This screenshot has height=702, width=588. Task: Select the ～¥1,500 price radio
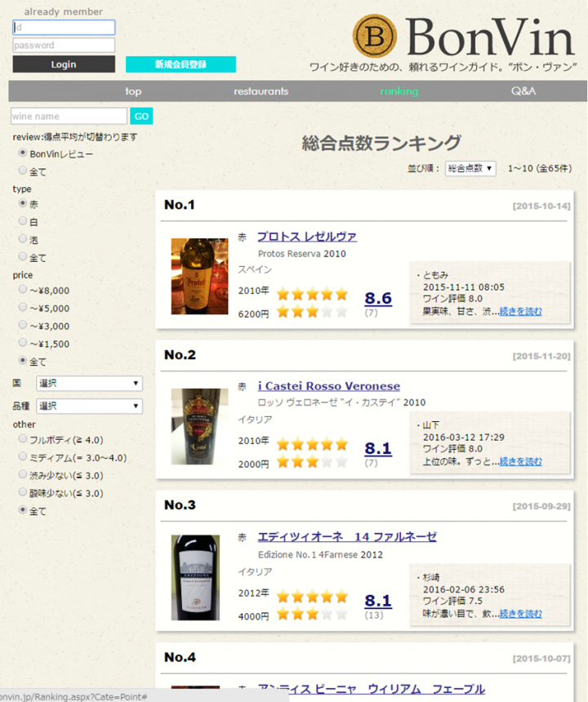[22, 343]
